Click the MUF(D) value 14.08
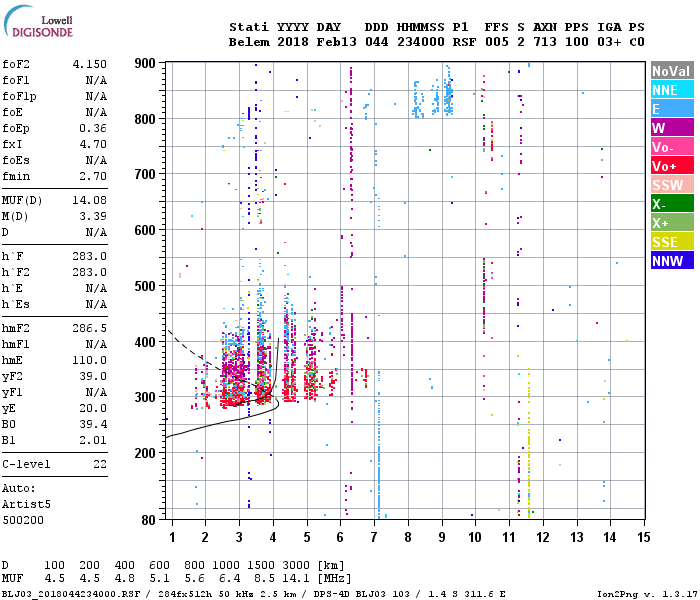Viewport: 700px width, 600px height. coord(90,200)
